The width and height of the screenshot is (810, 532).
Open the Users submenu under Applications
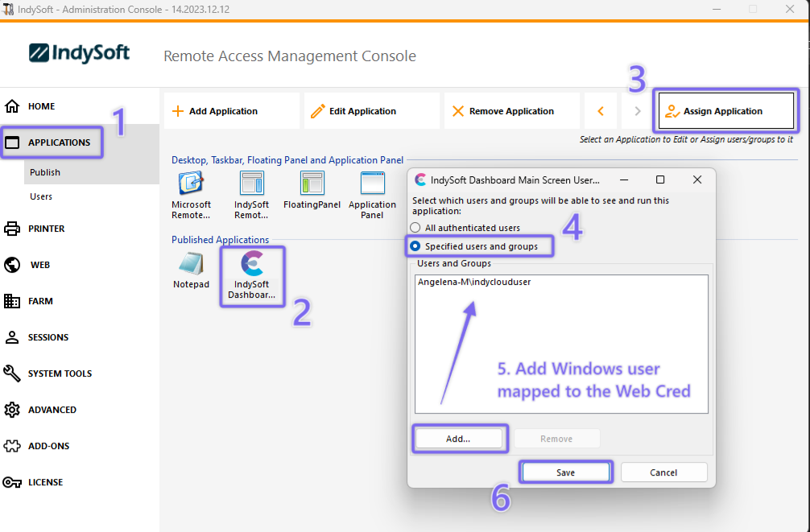coord(41,196)
